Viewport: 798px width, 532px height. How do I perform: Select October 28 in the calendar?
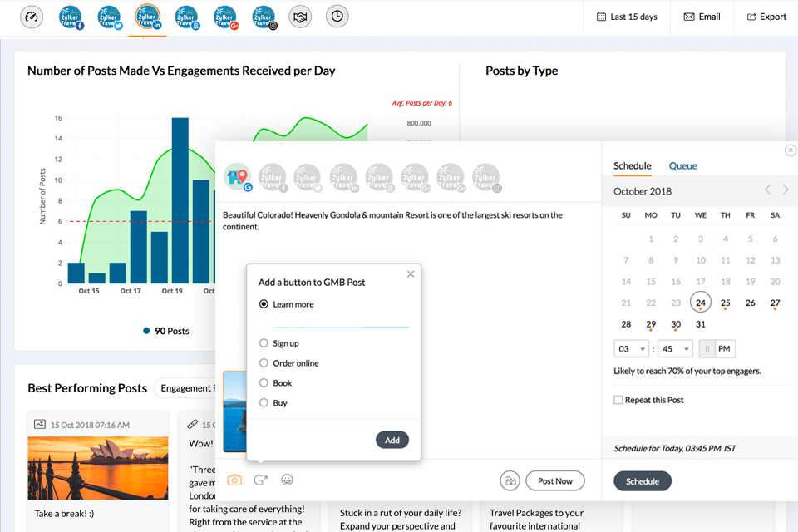626,324
